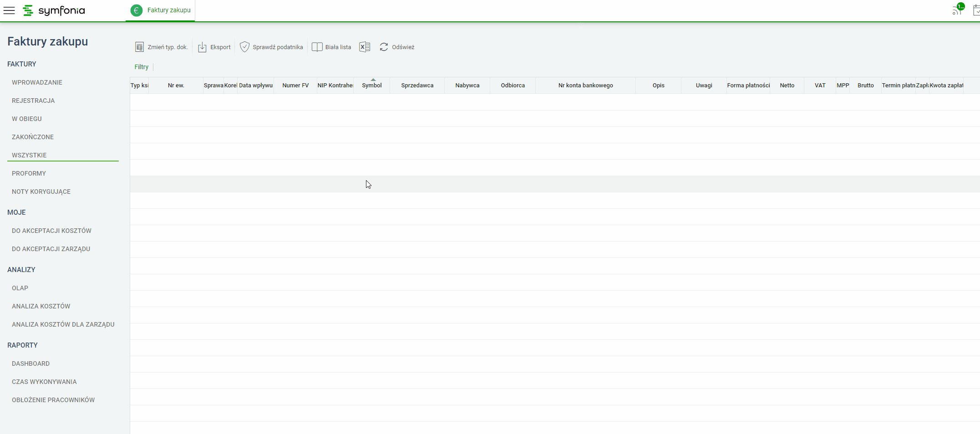Click the Eksport download icon

pyautogui.click(x=202, y=47)
